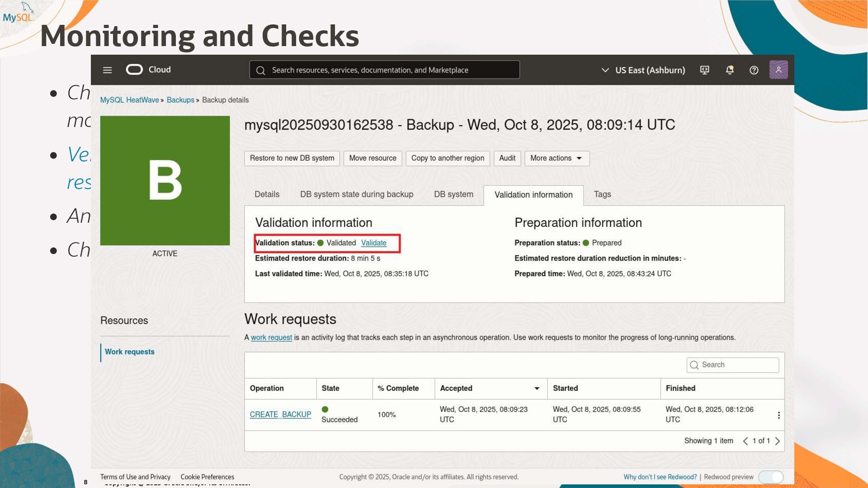Screen dimensions: 868x488
Task: Expand the More actions dropdown
Action: (557, 158)
